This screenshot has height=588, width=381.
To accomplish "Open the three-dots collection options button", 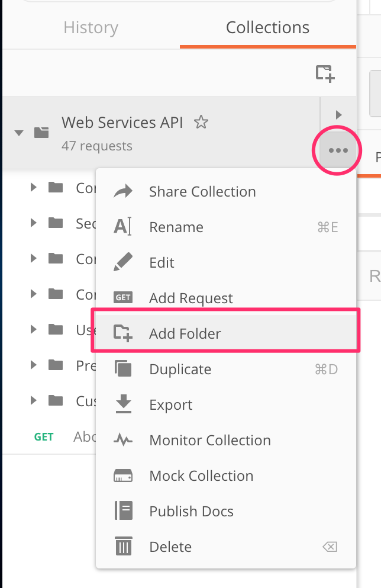I will coord(338,150).
